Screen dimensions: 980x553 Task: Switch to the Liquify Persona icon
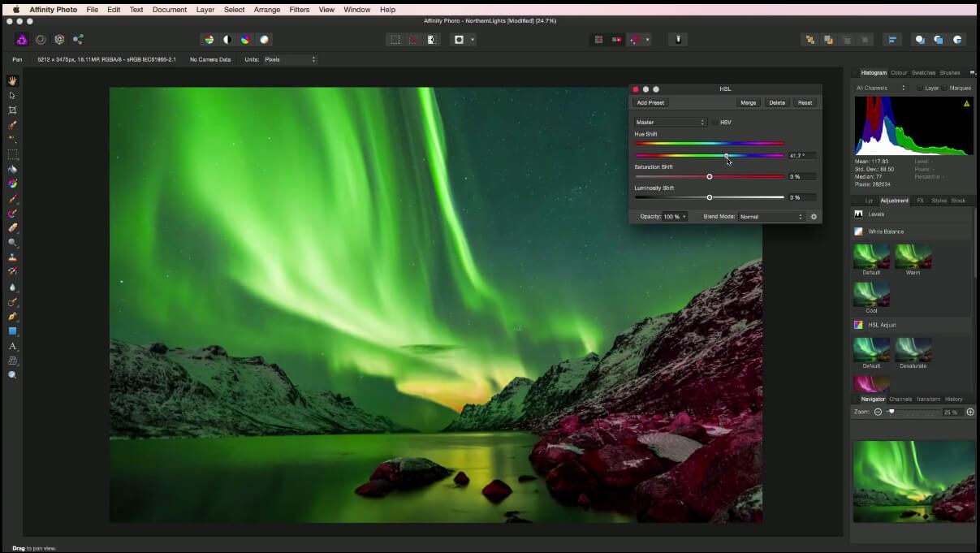(x=41, y=39)
